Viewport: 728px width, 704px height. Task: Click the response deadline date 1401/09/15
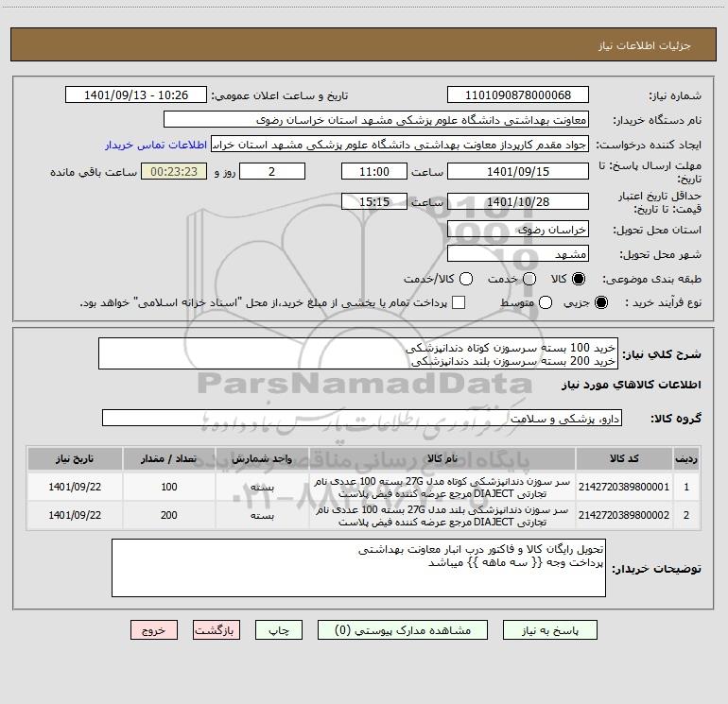[518, 171]
